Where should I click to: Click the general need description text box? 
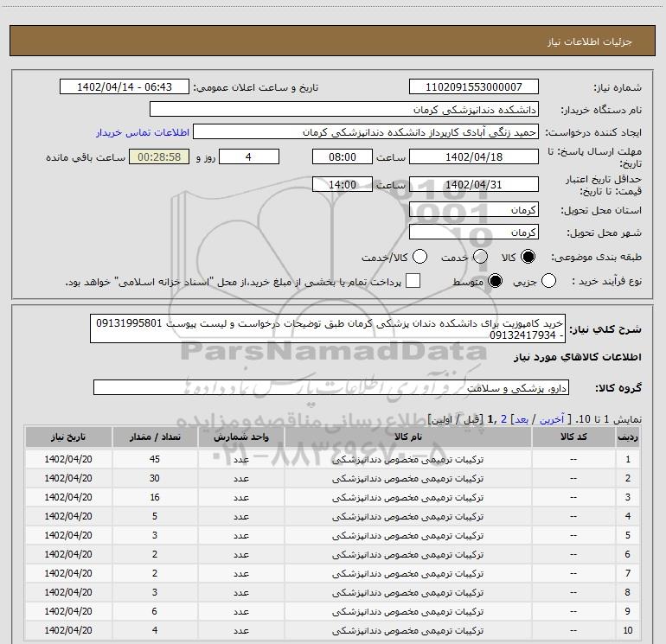[328, 328]
